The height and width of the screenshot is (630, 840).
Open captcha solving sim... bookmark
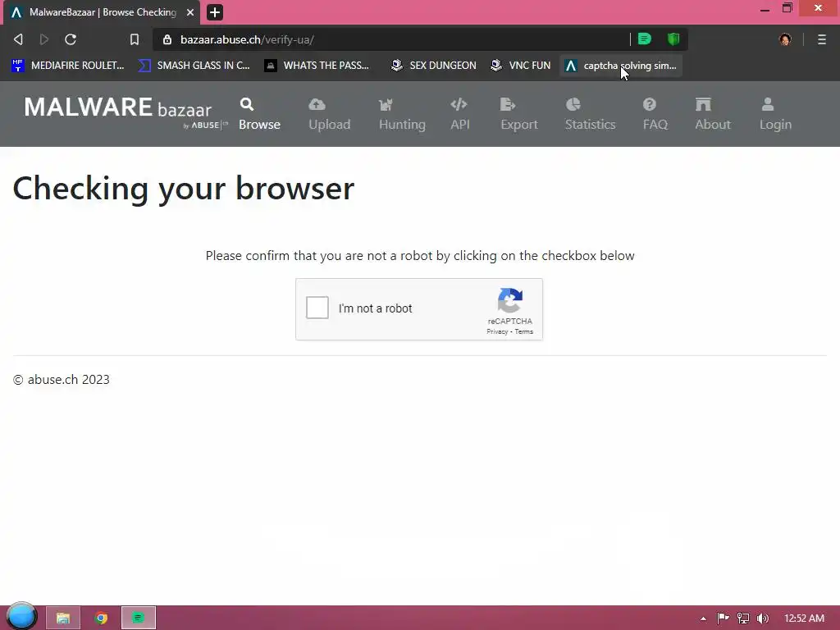click(x=621, y=66)
